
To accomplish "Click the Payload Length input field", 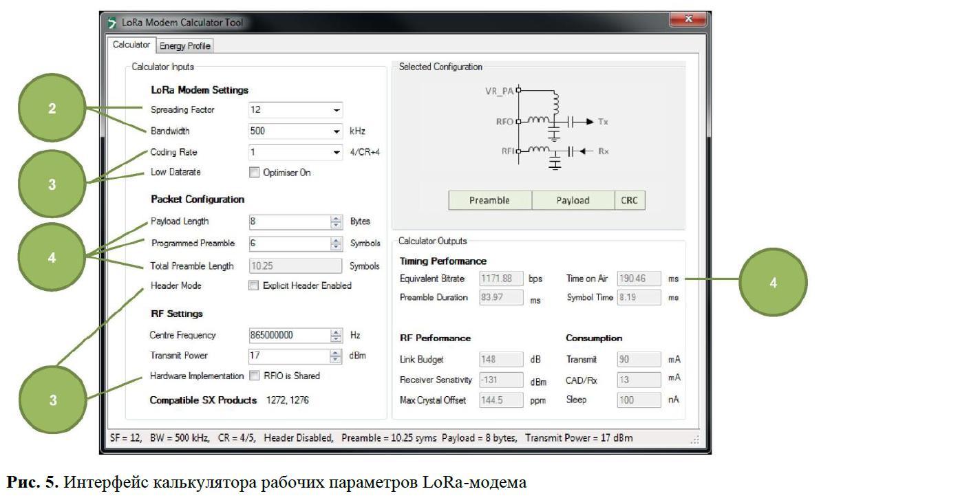I will pyautogui.click(x=289, y=222).
